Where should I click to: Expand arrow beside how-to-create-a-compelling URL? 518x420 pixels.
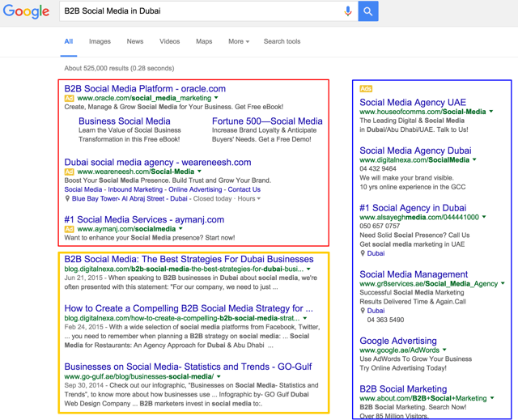point(305,318)
